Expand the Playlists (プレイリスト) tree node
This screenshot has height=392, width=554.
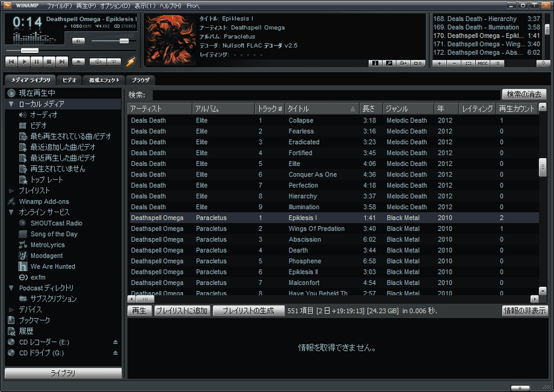pos(11,190)
